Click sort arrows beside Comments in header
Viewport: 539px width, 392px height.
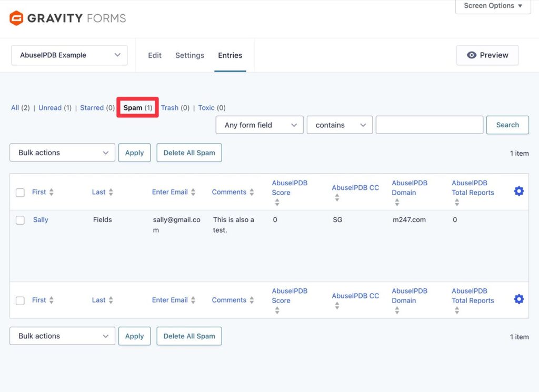252,192
